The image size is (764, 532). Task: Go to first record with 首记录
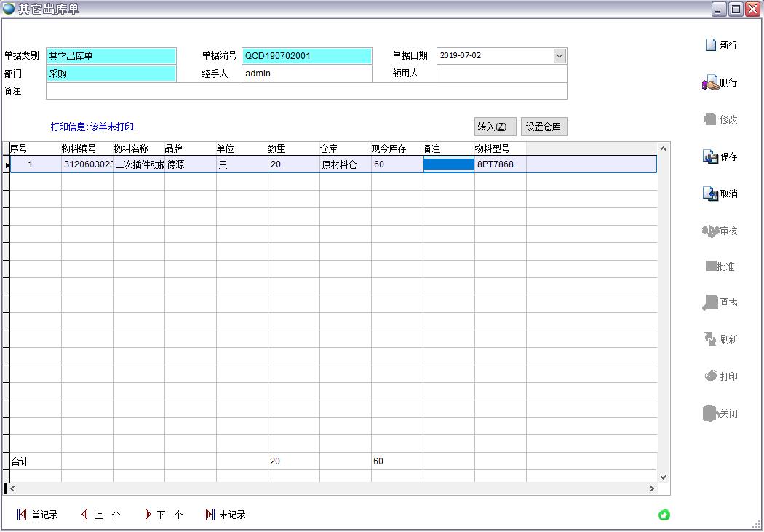point(38,515)
